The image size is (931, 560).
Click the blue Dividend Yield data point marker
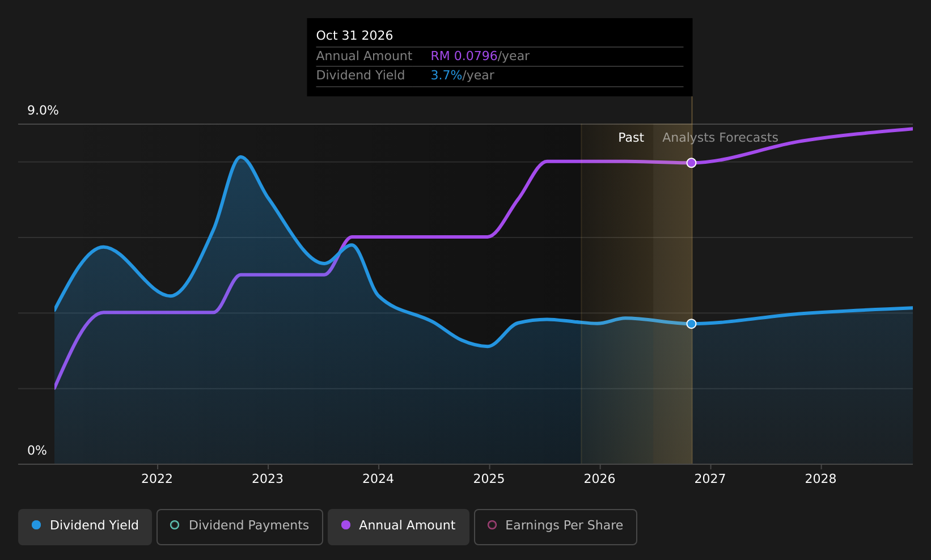[691, 324]
